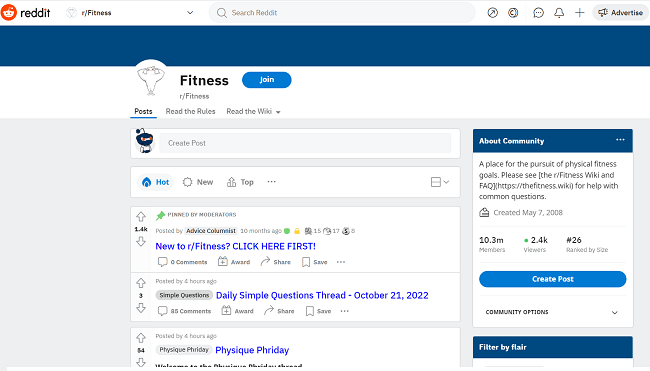Open 85 Comments on Daily Simple Questions
Viewport: 650px width, 371px height.
[x=184, y=311]
